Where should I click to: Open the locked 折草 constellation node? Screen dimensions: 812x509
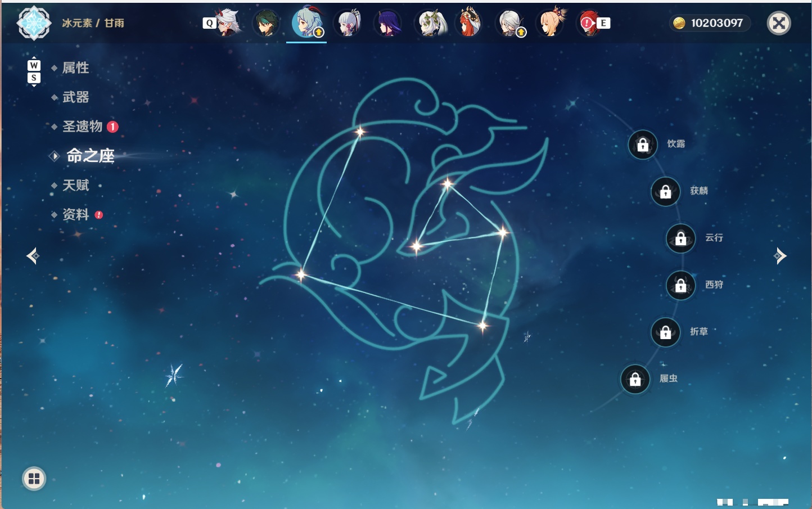click(x=665, y=332)
